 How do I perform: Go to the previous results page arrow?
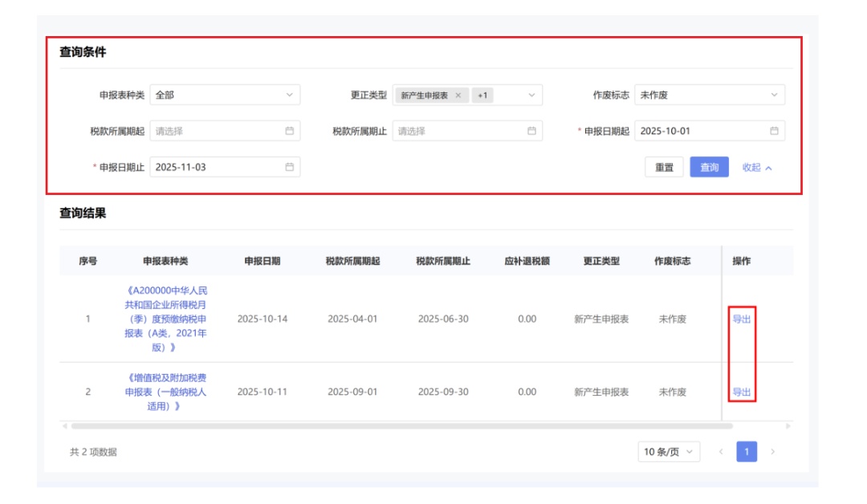click(x=721, y=452)
